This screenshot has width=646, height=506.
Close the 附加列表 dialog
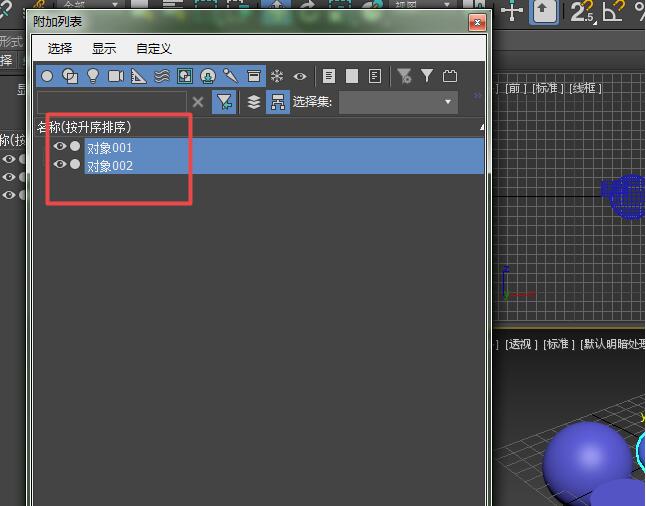477,22
